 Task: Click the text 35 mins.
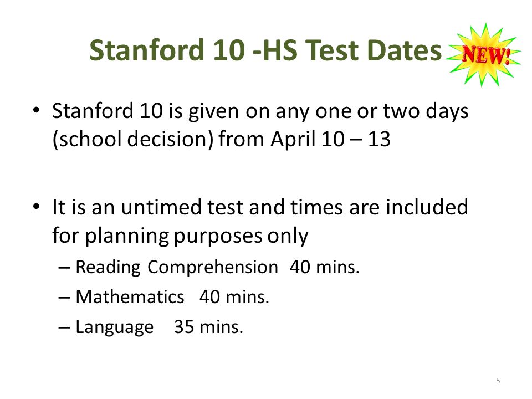209,327
